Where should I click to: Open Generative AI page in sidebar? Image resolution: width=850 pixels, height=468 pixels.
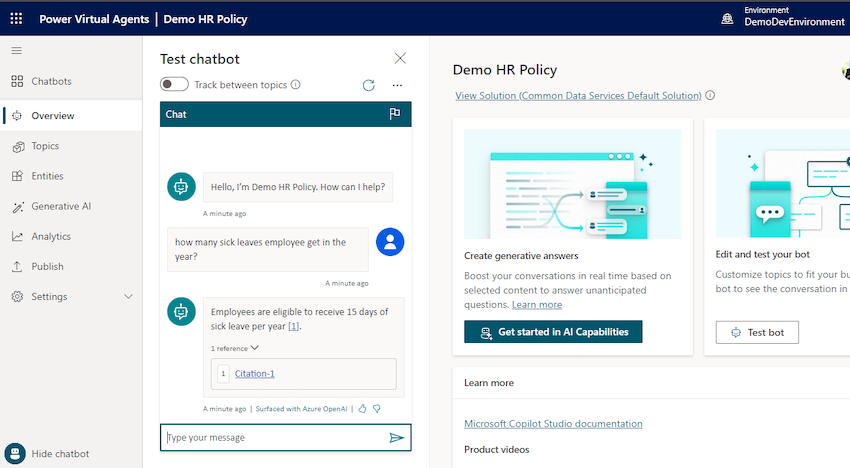coord(60,206)
